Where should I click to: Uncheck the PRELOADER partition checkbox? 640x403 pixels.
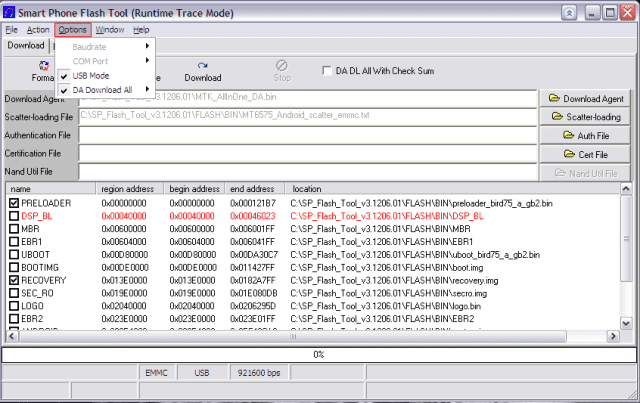(14, 203)
